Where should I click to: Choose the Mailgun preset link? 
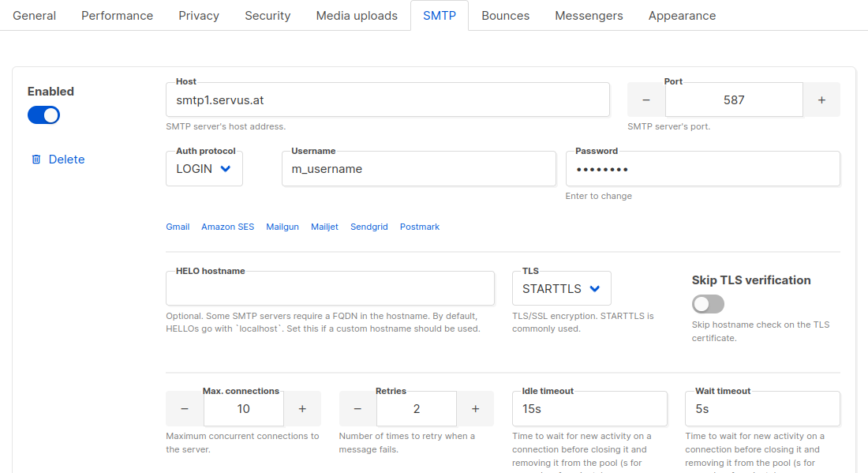282,227
